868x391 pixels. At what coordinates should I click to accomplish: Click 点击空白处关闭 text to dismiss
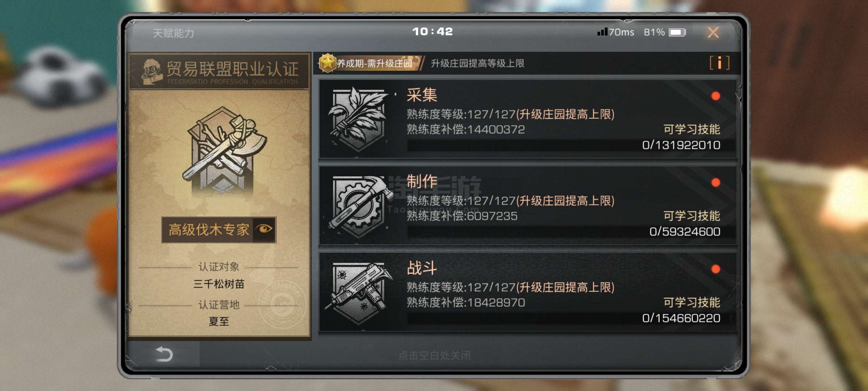pos(434,356)
